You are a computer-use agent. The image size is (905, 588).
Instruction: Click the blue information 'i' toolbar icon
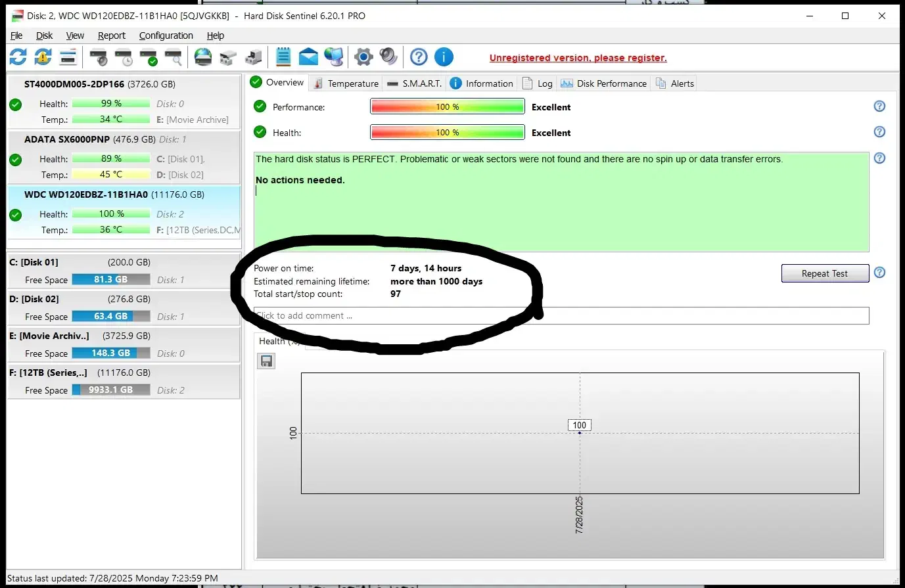click(444, 57)
